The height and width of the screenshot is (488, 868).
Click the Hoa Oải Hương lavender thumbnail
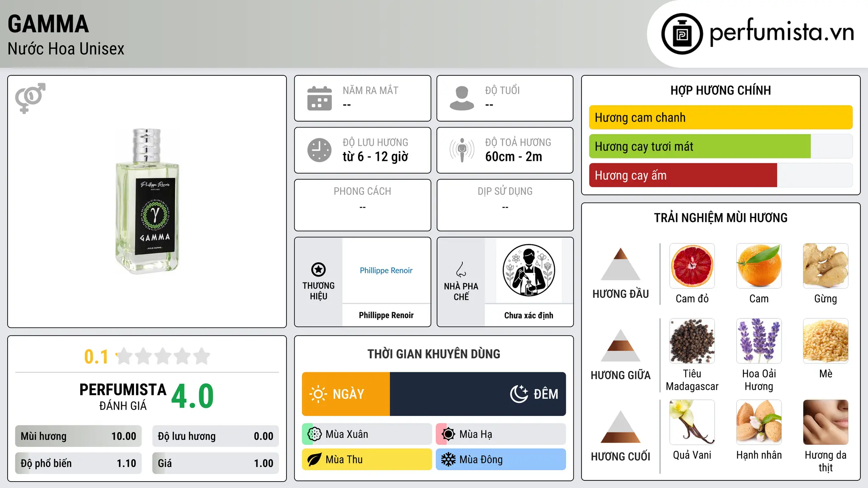(x=759, y=341)
